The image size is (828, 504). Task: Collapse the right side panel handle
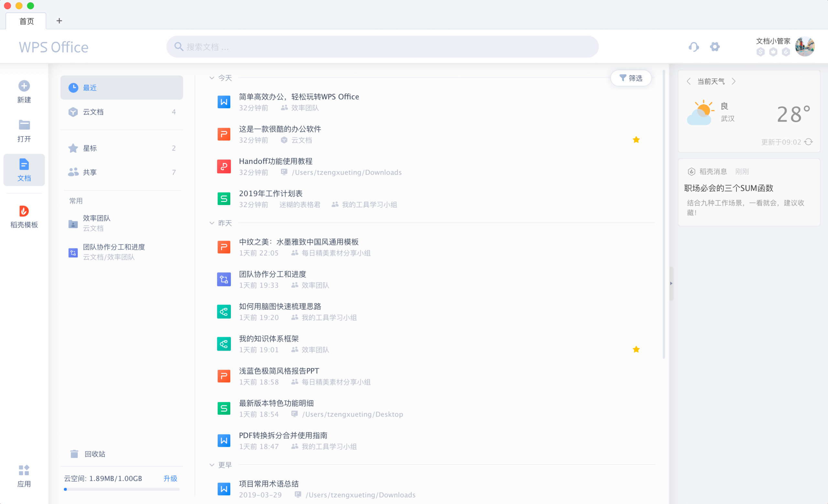point(671,283)
